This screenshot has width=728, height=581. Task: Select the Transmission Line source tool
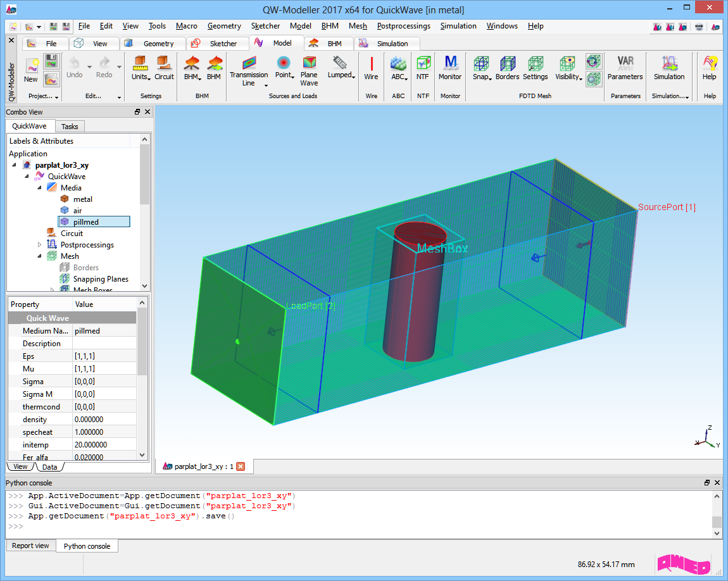tap(249, 71)
